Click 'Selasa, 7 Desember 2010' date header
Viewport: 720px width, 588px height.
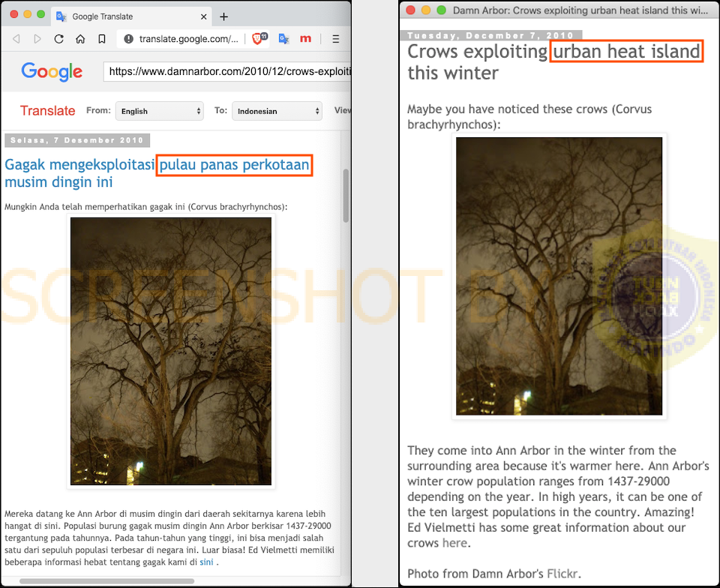pyautogui.click(x=77, y=140)
